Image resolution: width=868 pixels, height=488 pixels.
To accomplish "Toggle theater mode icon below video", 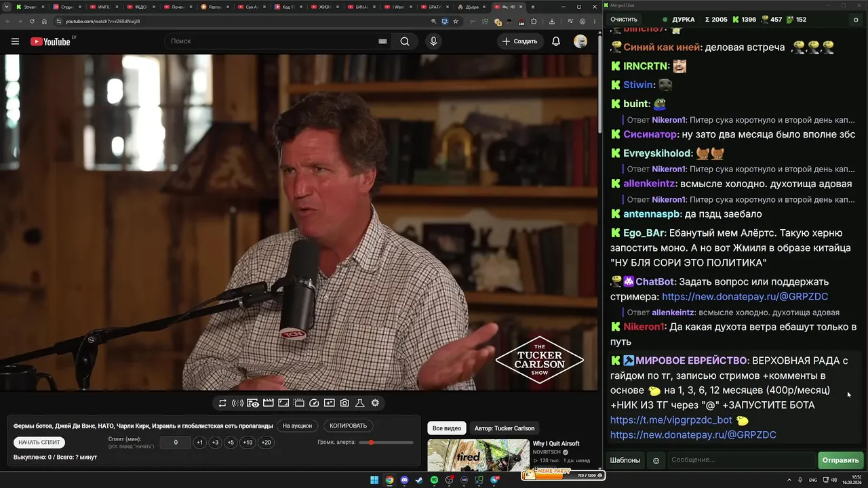I will coord(299,403).
